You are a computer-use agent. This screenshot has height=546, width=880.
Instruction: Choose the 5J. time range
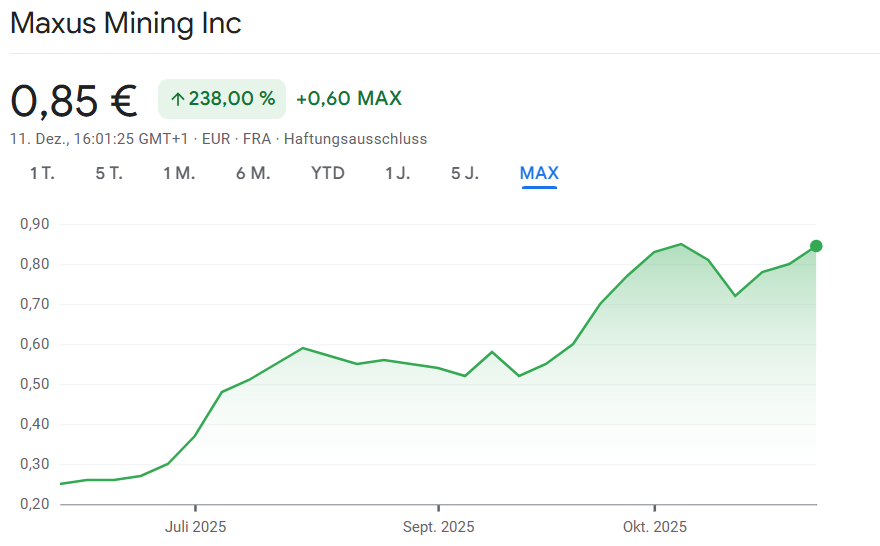(465, 173)
